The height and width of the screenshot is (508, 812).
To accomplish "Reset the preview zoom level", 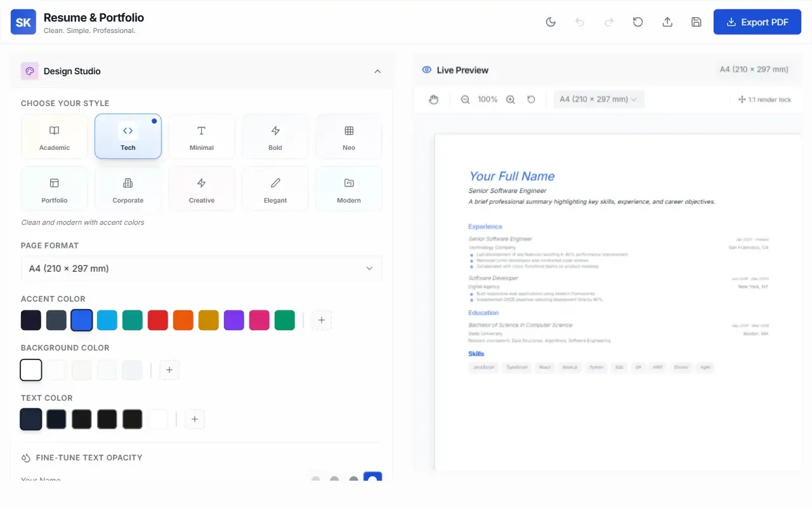I will (x=532, y=100).
